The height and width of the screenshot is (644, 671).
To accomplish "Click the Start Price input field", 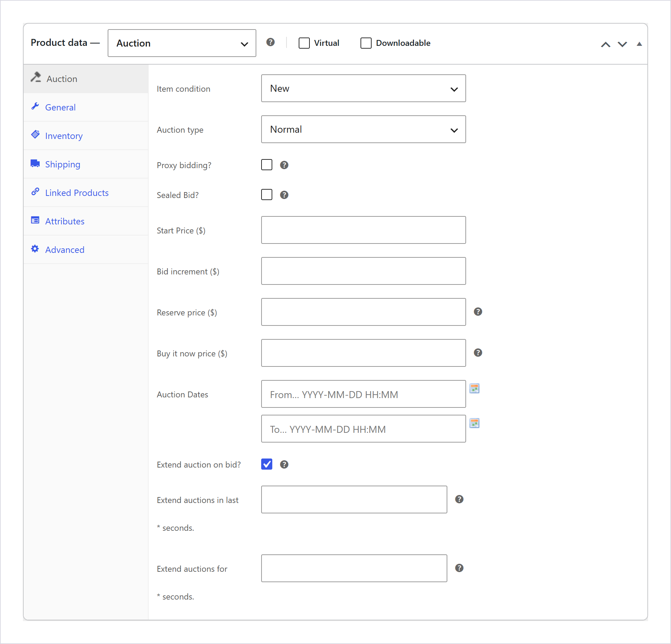I will click(363, 230).
